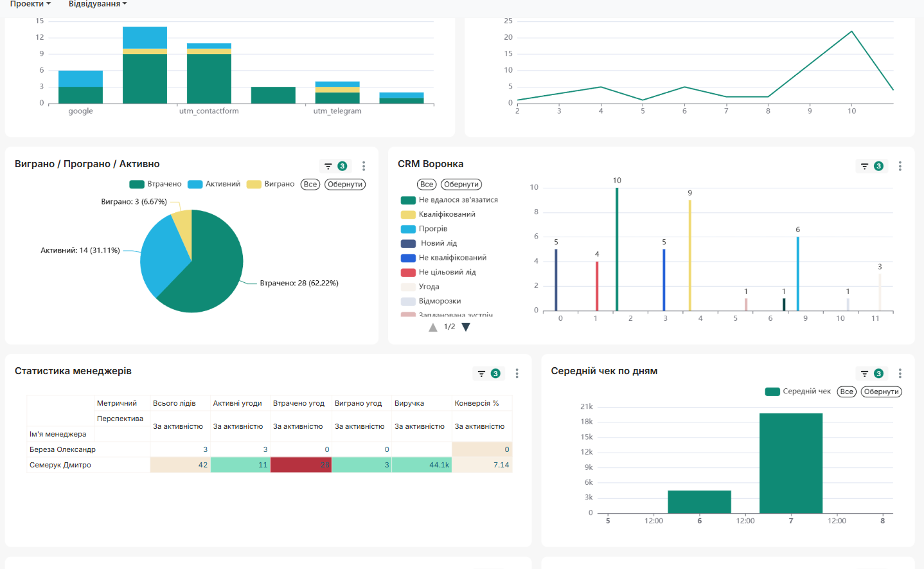
Task: Open three-dot menu of Середній чек по дням widget
Action: tap(900, 374)
